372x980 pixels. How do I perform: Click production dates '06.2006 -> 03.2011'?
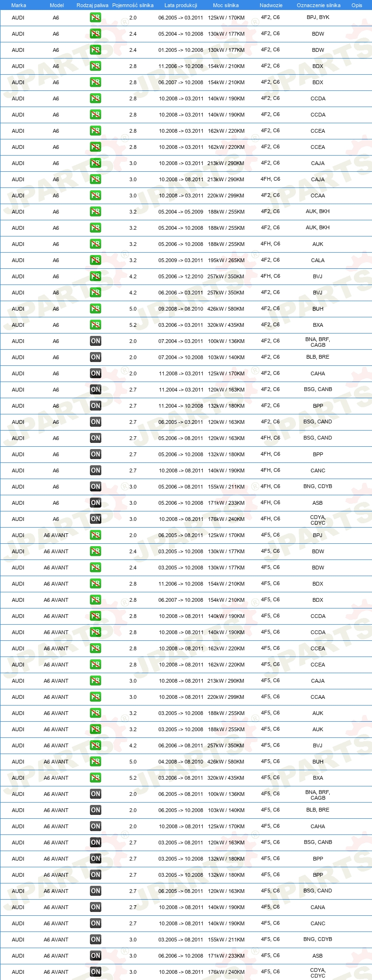(181, 293)
